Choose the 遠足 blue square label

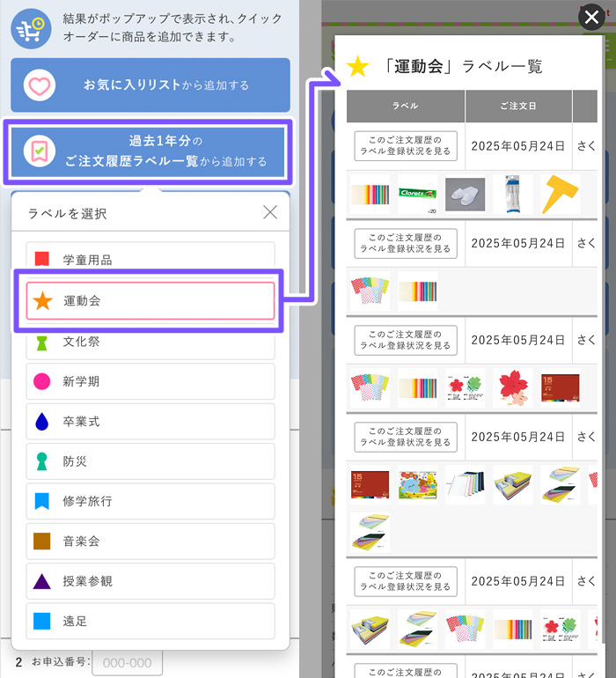click(150, 621)
